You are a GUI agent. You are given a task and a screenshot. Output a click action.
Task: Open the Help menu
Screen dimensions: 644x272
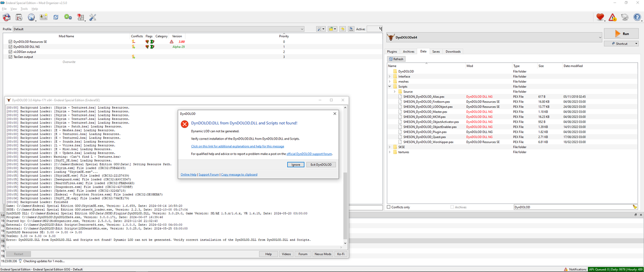coord(35,9)
